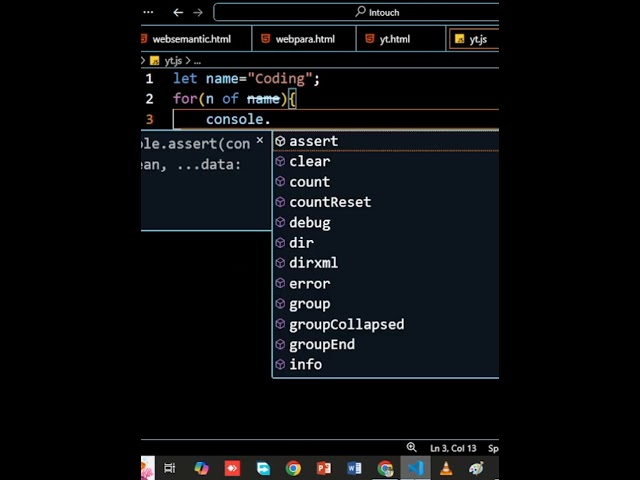Open Paint from taskbar

click(x=476, y=468)
